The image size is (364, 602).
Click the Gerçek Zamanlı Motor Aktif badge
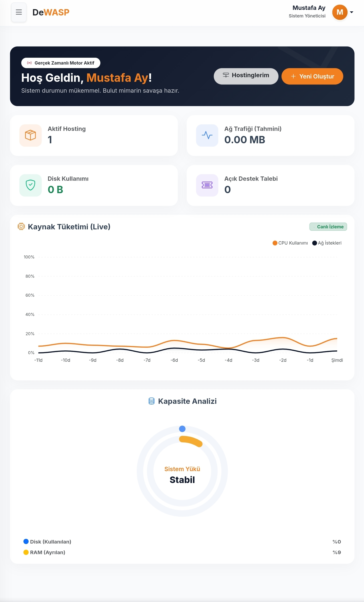(61, 63)
